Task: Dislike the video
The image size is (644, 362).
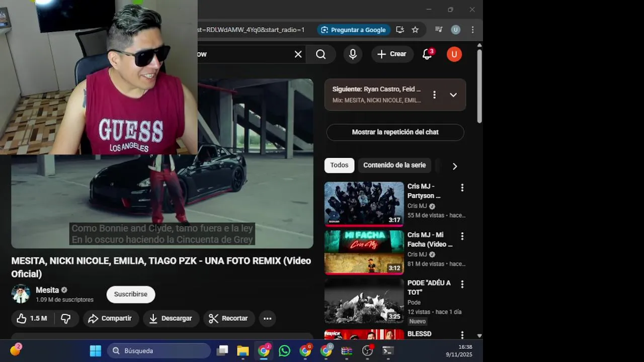Action: coord(66,318)
